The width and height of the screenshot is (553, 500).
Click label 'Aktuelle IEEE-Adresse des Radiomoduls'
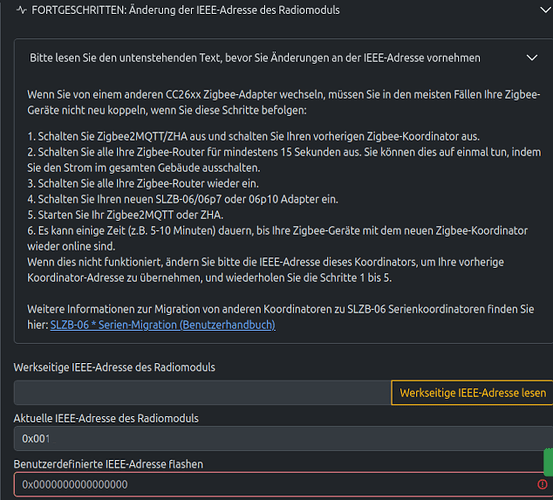click(106, 418)
